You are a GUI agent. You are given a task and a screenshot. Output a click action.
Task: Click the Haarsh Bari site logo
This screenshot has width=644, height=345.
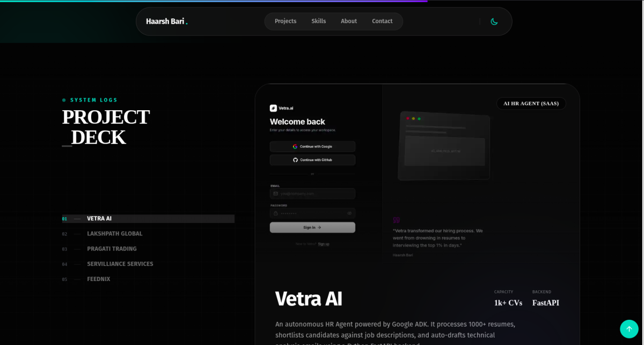[x=166, y=21]
